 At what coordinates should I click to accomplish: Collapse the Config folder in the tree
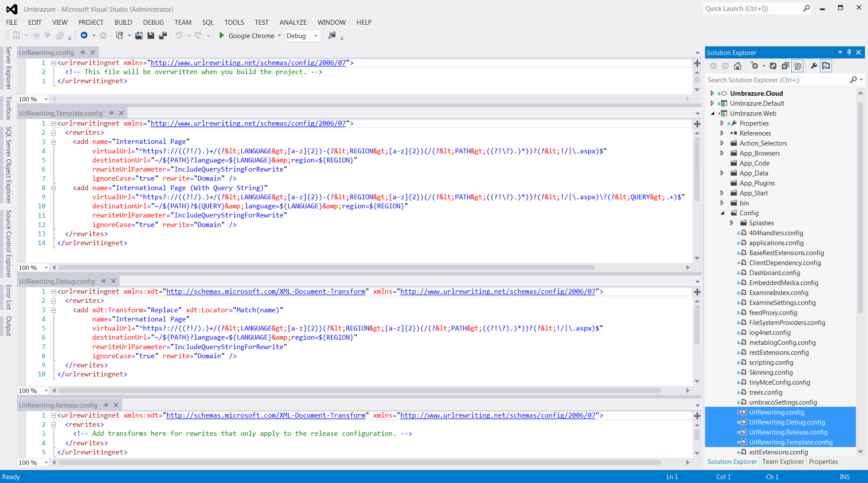click(722, 213)
